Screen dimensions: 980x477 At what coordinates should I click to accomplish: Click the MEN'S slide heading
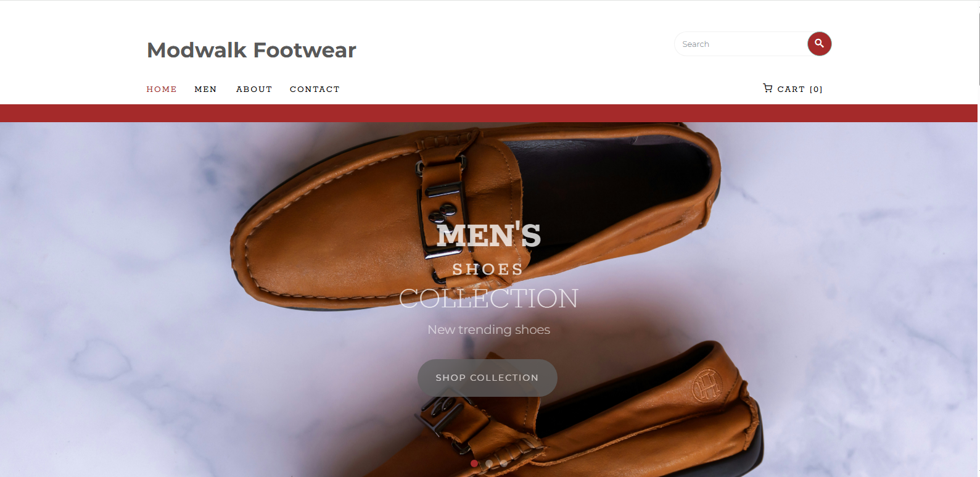pos(488,236)
